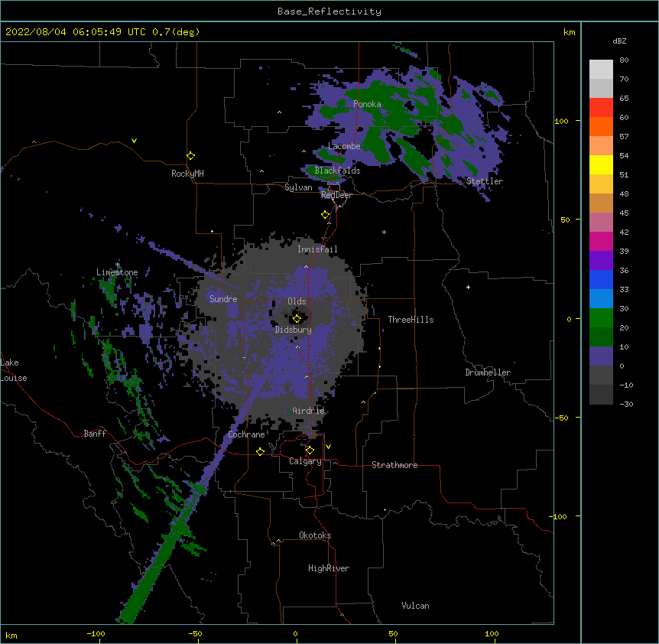The width and height of the screenshot is (659, 644).
Task: Select the light gray 70-80 dBZ swatch
Action: point(601,70)
